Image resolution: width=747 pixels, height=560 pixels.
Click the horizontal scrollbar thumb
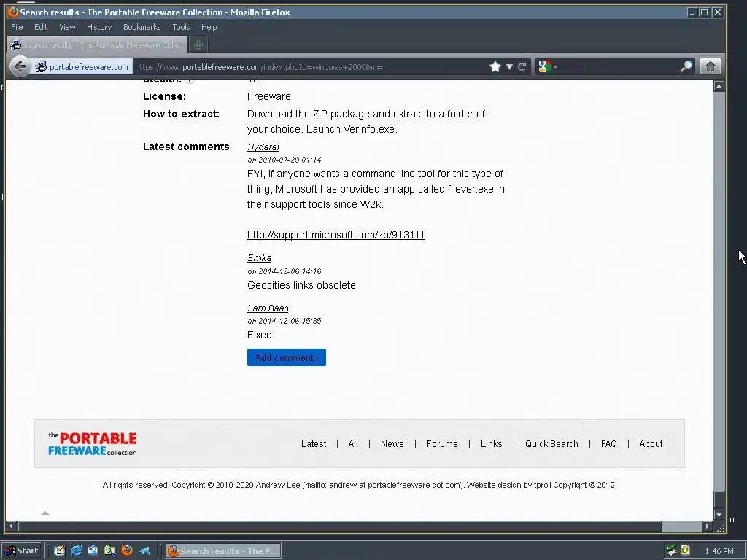[340, 526]
